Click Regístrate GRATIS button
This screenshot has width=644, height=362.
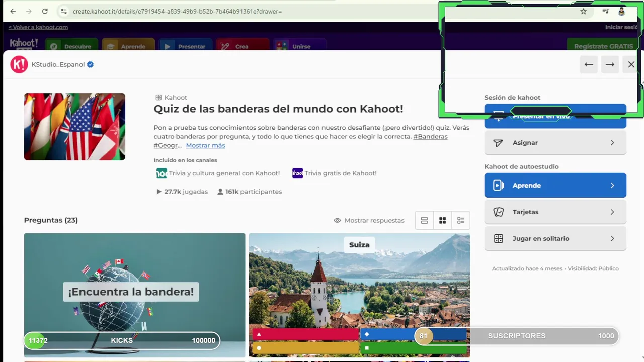[603, 46]
